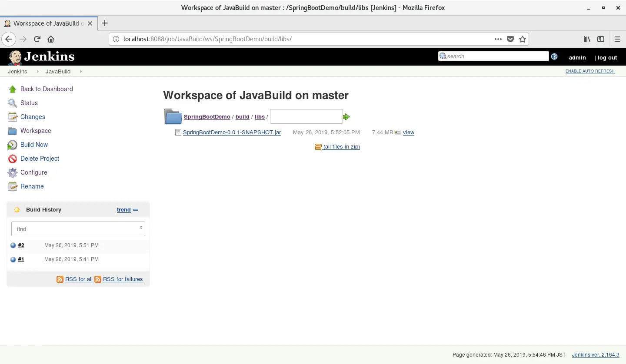Click the search help question mark icon
This screenshot has height=364, width=626.
click(x=554, y=56)
